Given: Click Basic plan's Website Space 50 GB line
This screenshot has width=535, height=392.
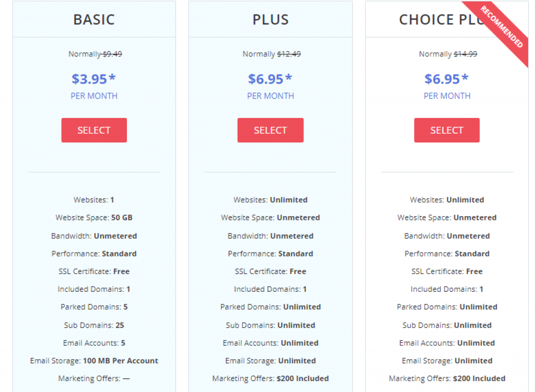Looking at the screenshot, I should point(94,218).
